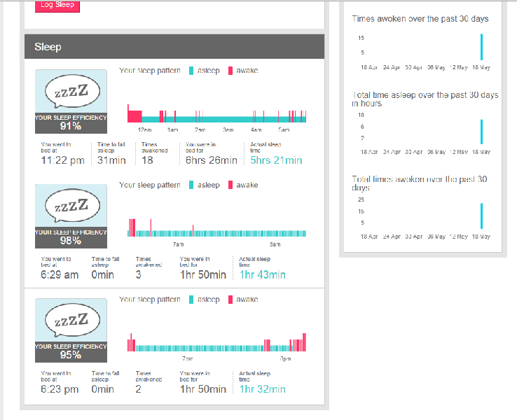Click the blue bar in Total time asleep chart
Screen dimensions: 517x420
tap(481, 132)
